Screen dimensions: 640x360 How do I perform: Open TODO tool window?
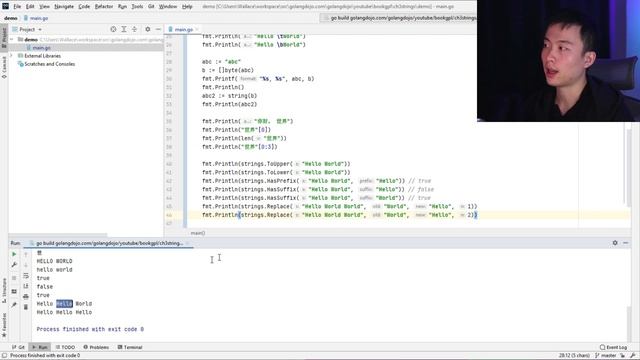pos(65,347)
